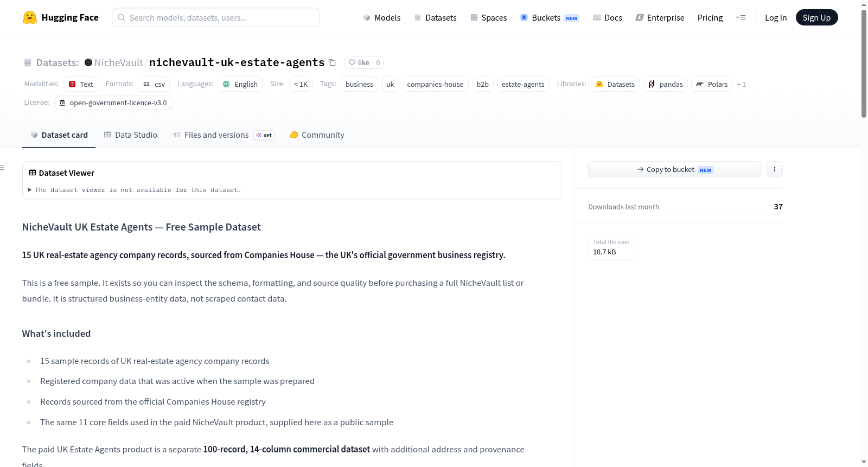Click the 'Dataset Viewer' heading text
Viewport: 868px width, 467px height.
[x=67, y=172]
